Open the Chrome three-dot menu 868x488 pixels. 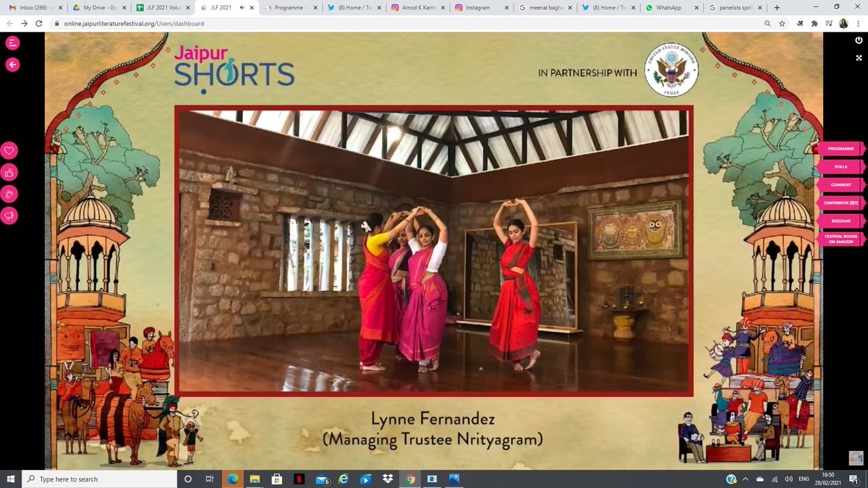coord(858,23)
